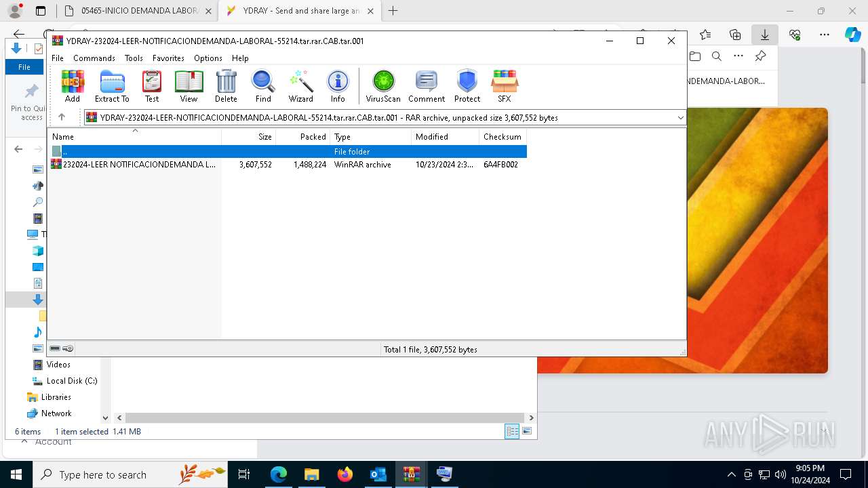Search downloads in Edge panel

click(717, 56)
